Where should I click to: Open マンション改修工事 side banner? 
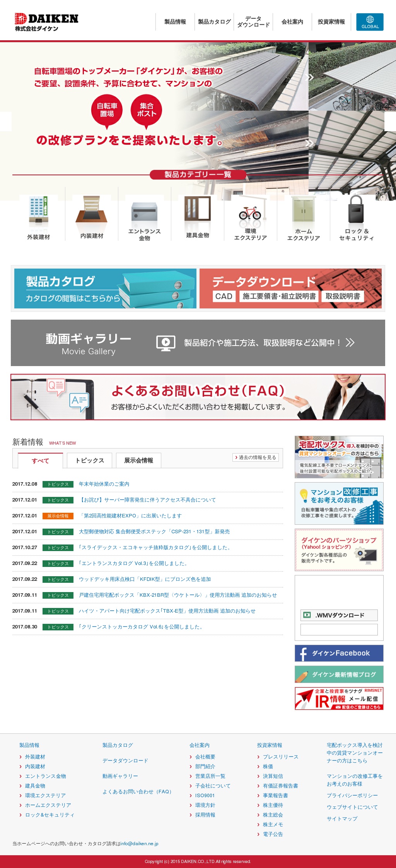pyautogui.click(x=339, y=503)
